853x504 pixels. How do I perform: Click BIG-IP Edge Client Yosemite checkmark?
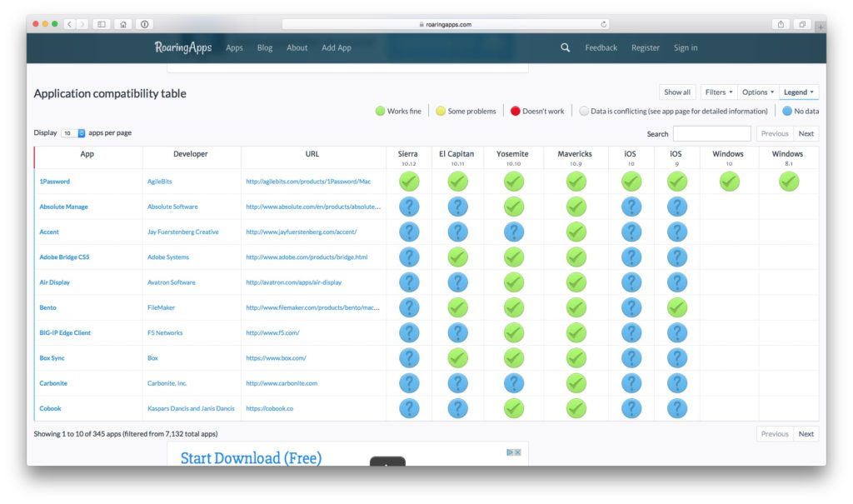513,332
